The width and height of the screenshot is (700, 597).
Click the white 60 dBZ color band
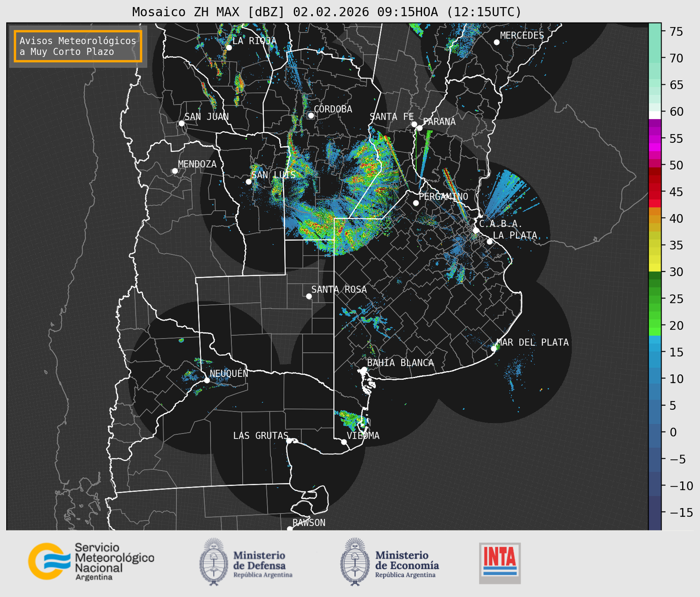pyautogui.click(x=655, y=115)
